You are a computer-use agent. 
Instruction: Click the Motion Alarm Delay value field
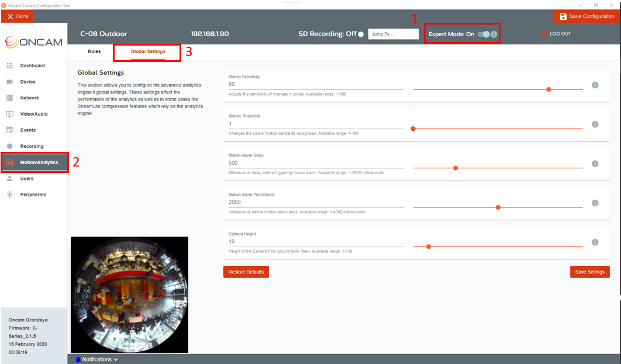316,163
